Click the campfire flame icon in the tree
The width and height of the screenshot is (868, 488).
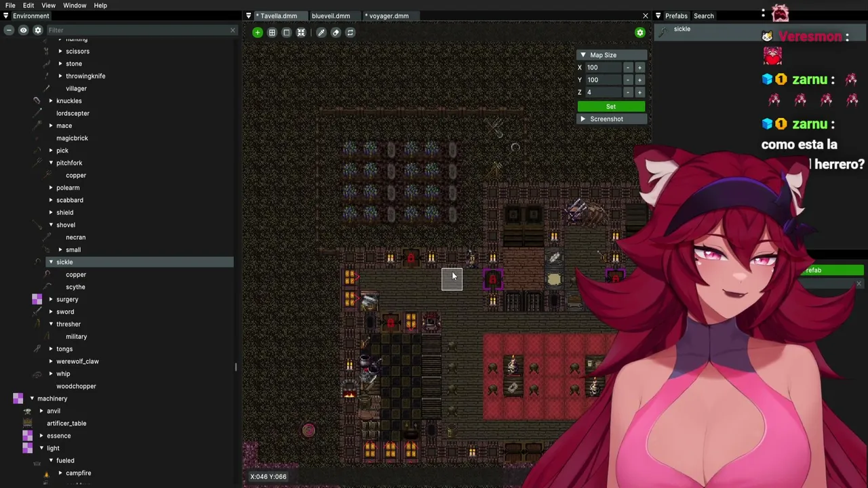coord(46,473)
